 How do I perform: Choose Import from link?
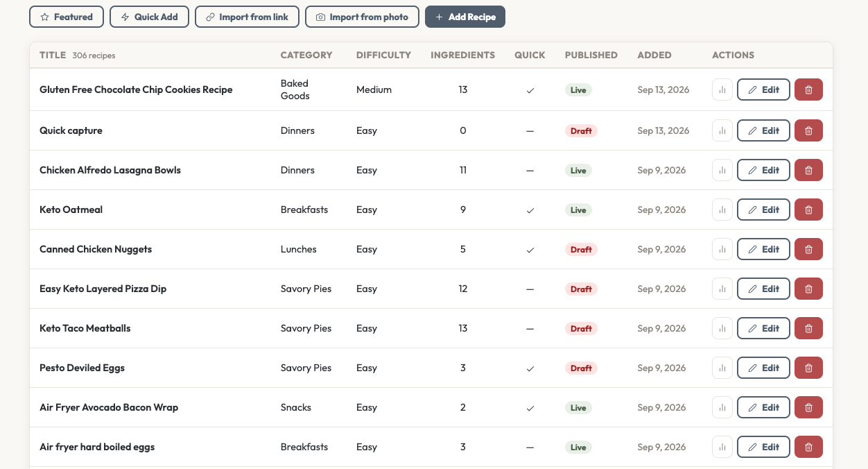[247, 17]
